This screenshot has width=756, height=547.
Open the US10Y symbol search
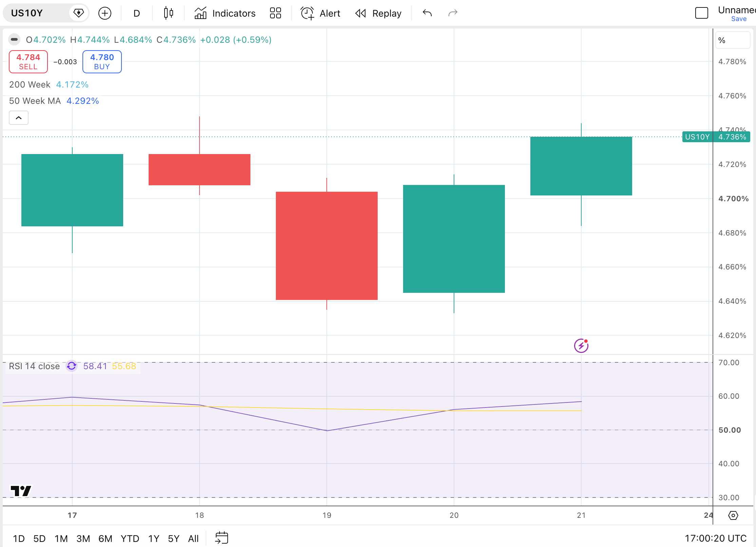tap(36, 13)
